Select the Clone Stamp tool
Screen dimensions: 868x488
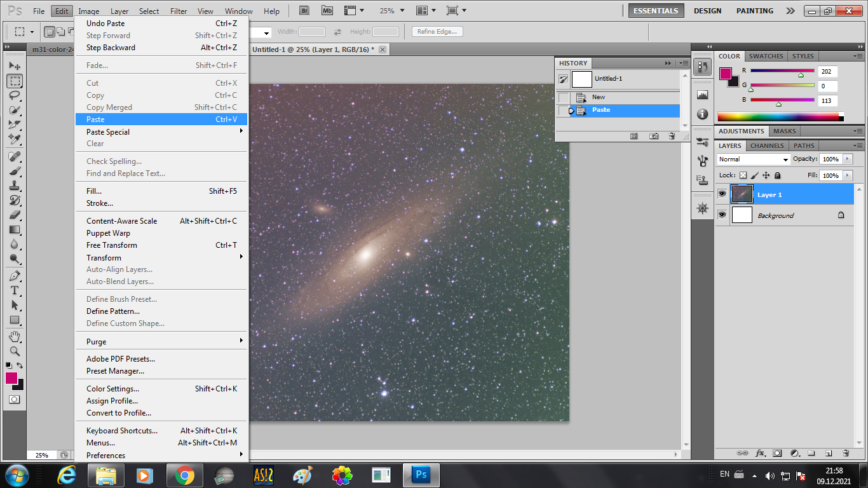tap(15, 186)
